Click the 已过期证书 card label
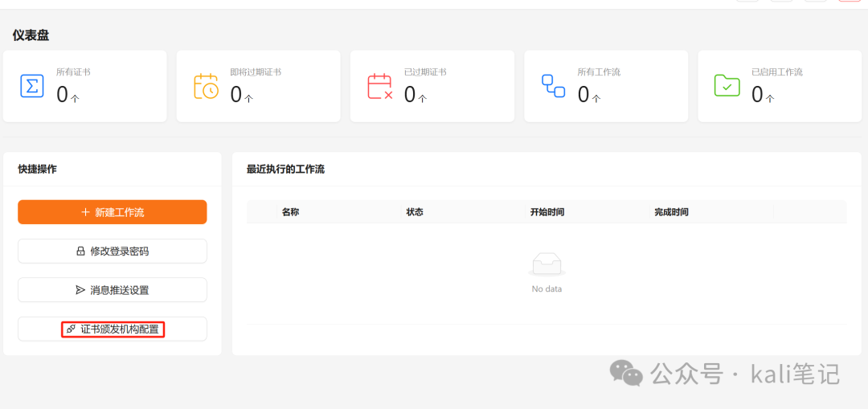This screenshot has height=409, width=868. (x=425, y=72)
